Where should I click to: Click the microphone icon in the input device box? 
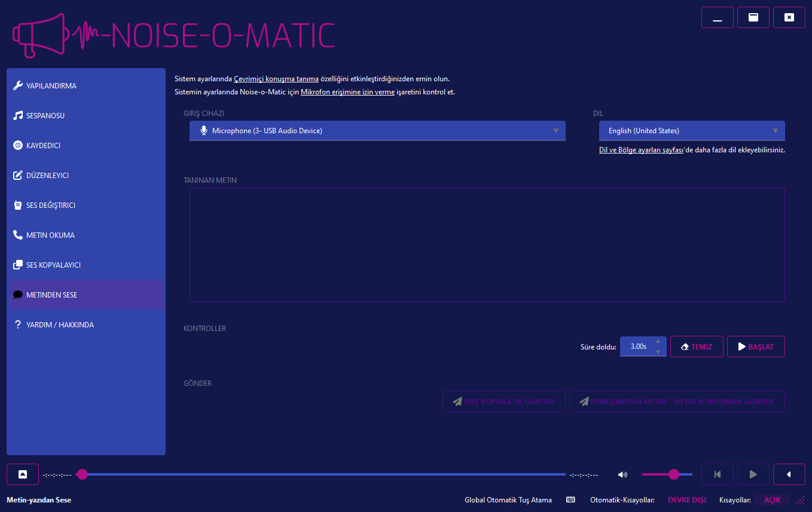[x=204, y=130]
